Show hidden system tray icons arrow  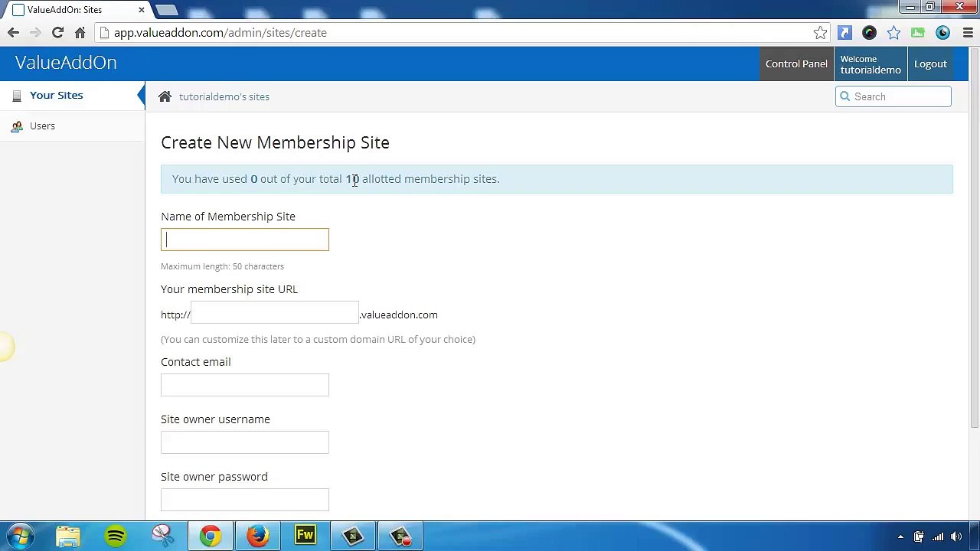(x=900, y=536)
